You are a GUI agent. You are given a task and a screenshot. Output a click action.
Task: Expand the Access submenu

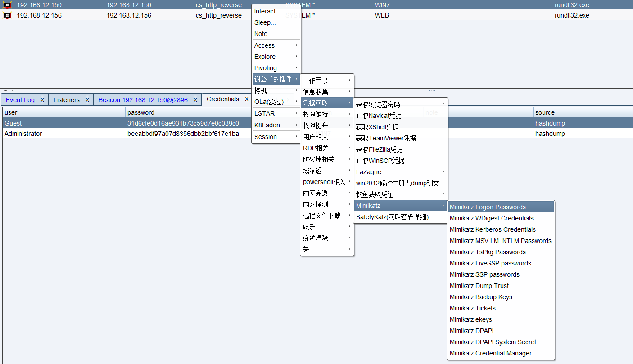tap(276, 45)
